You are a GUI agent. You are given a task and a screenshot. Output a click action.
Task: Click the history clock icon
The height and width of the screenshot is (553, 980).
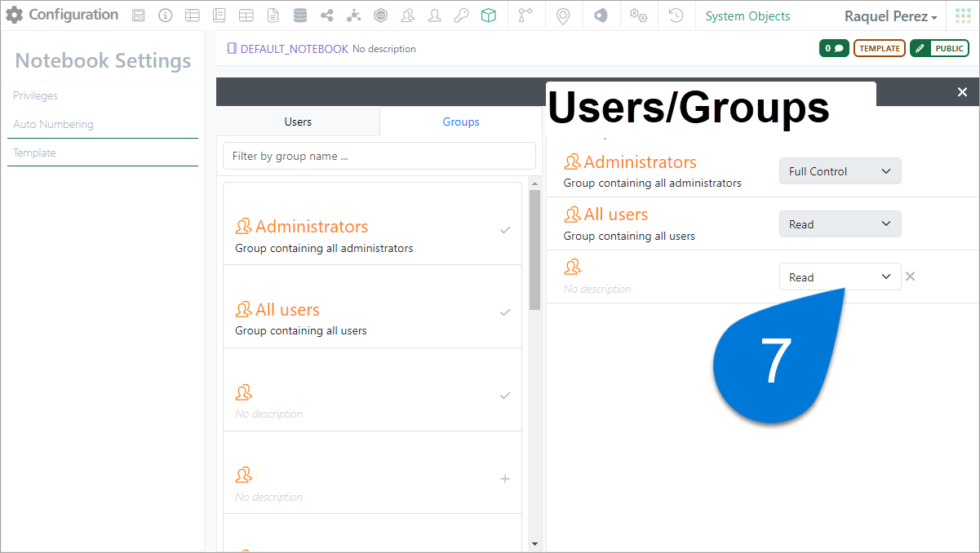[676, 15]
